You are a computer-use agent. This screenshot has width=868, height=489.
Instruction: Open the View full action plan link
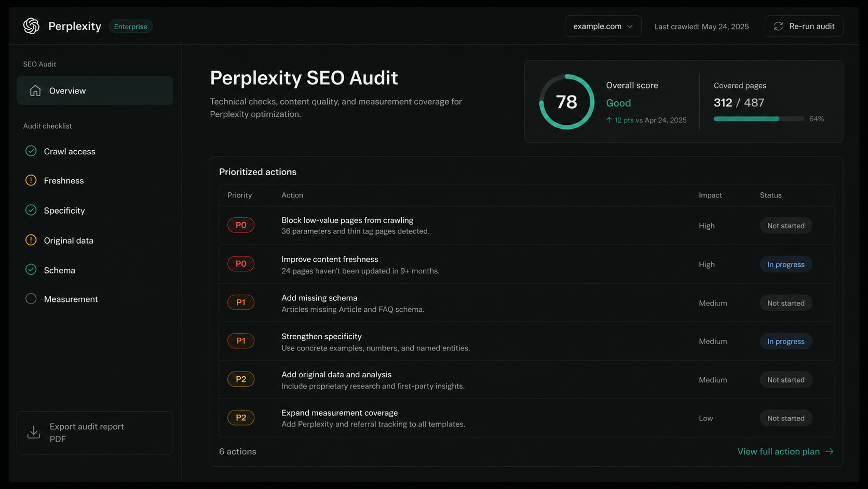click(x=785, y=452)
